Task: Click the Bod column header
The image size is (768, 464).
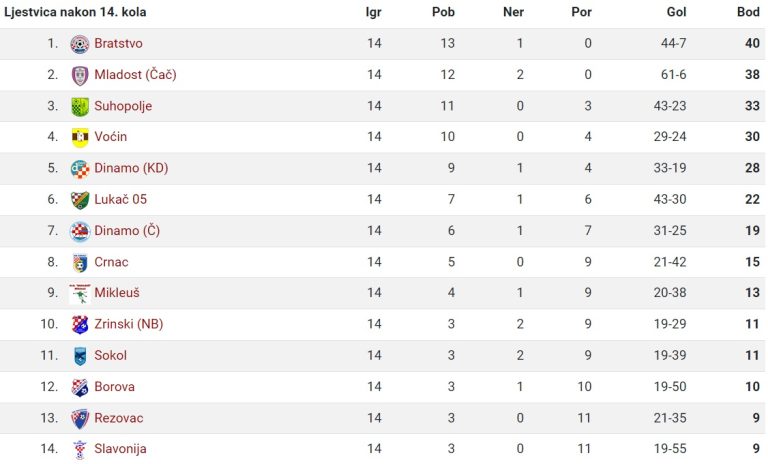Action: (748, 12)
